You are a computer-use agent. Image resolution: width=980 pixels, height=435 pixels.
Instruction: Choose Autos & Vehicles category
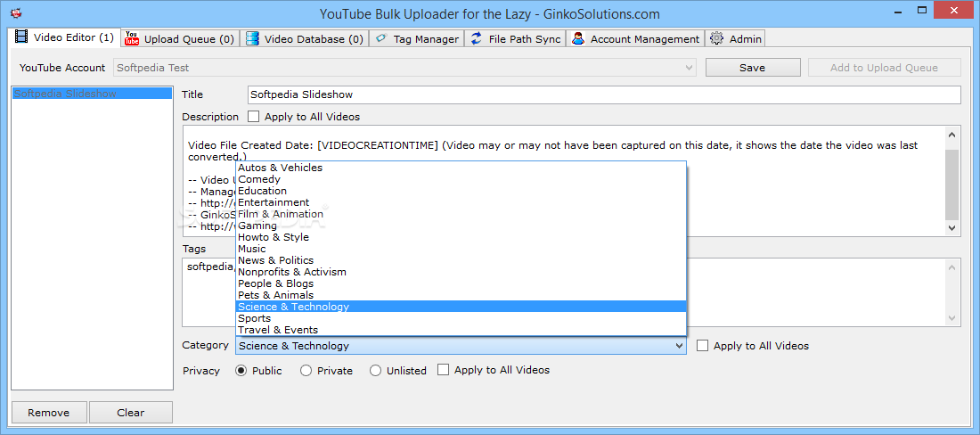click(461, 168)
